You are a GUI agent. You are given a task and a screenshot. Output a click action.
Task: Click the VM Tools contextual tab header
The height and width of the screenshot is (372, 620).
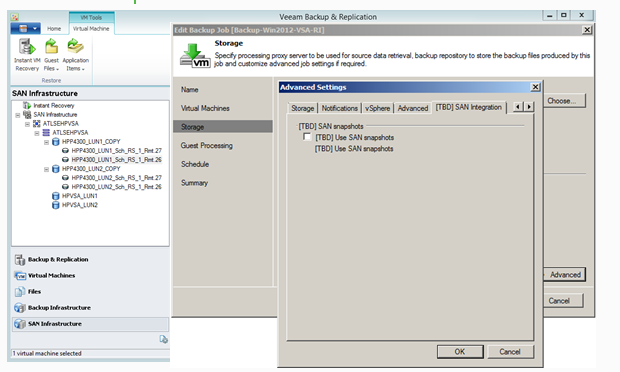point(91,17)
